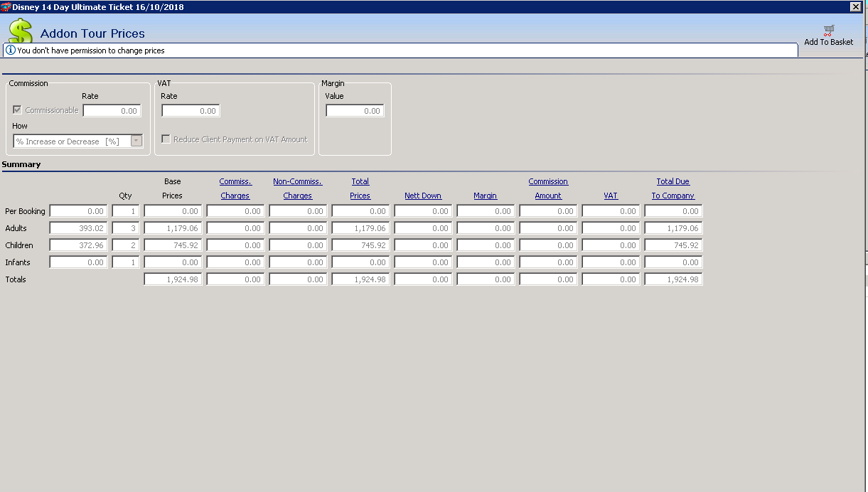Screen dimensions: 868x492
Task: Click the Margin Value input field
Action: 355,111
